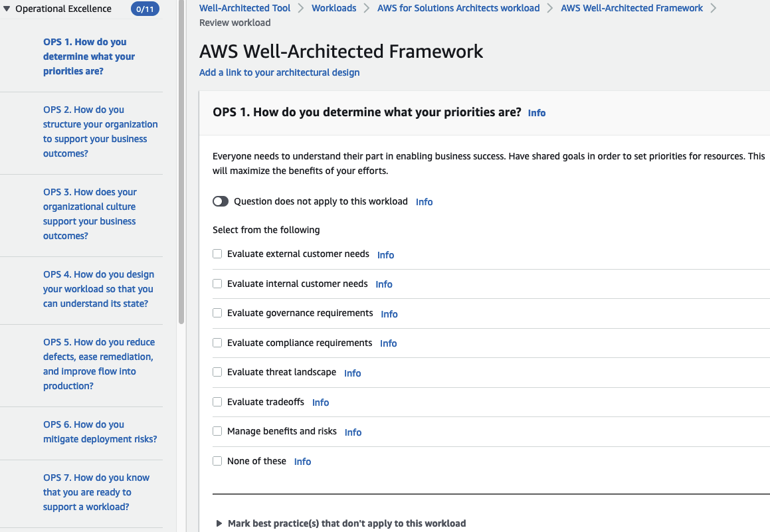Click the Review workload breadcrumb text
The image size is (770, 532).
[x=235, y=23]
